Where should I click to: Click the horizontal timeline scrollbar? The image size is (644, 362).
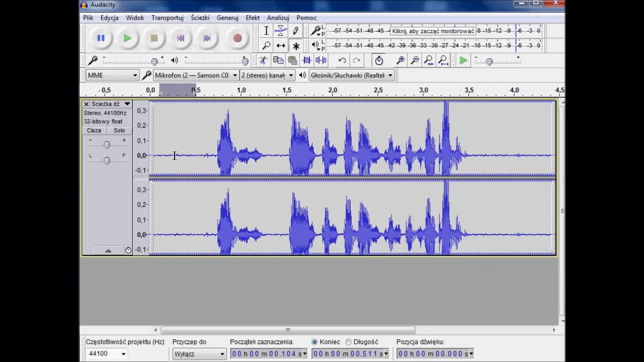[288, 330]
